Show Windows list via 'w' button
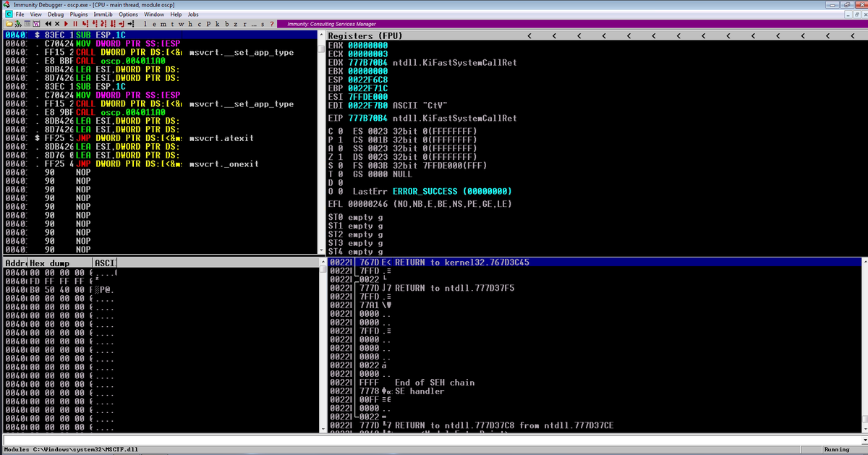This screenshot has height=455, width=868. [x=182, y=24]
